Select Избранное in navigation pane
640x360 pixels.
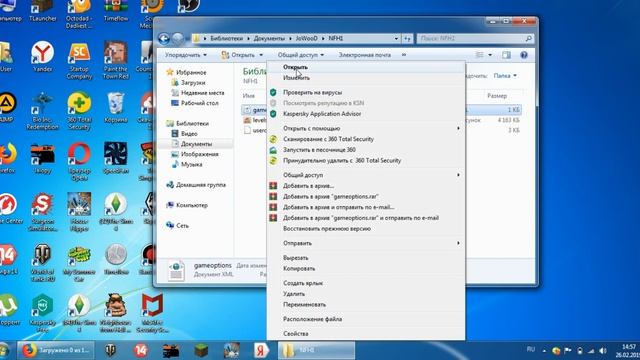pos(191,72)
